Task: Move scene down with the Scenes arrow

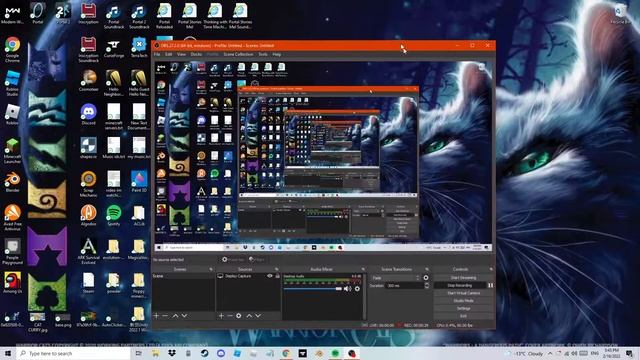Action: pos(184,316)
